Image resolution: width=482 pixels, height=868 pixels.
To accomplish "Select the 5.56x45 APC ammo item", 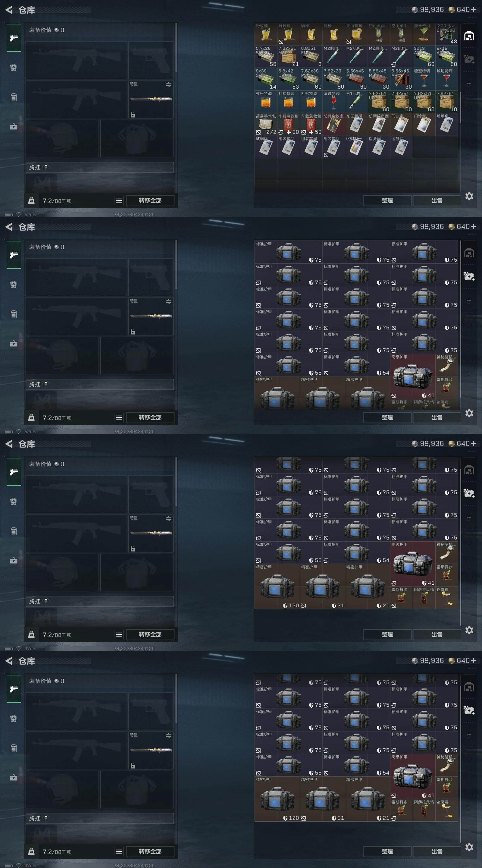I will (x=401, y=79).
